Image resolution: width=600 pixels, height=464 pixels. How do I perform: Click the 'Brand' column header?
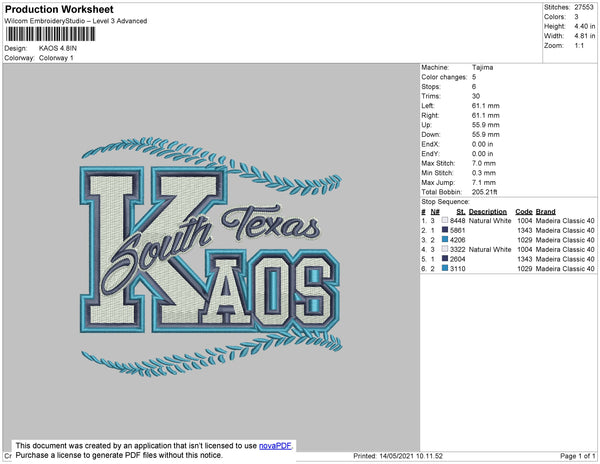pos(546,212)
